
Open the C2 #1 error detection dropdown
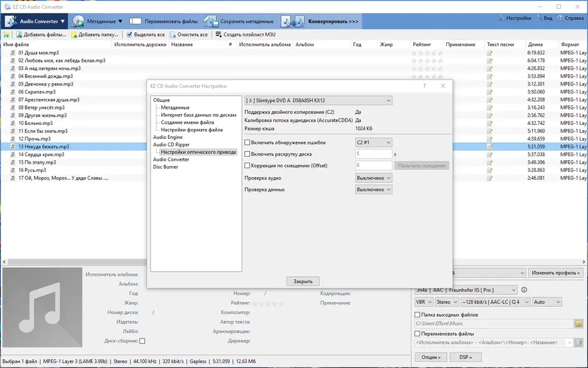click(373, 142)
